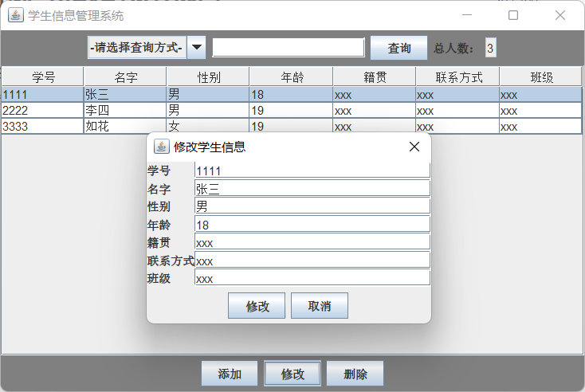
Task: Click the 删除 button at the bottom
Action: tap(355, 374)
